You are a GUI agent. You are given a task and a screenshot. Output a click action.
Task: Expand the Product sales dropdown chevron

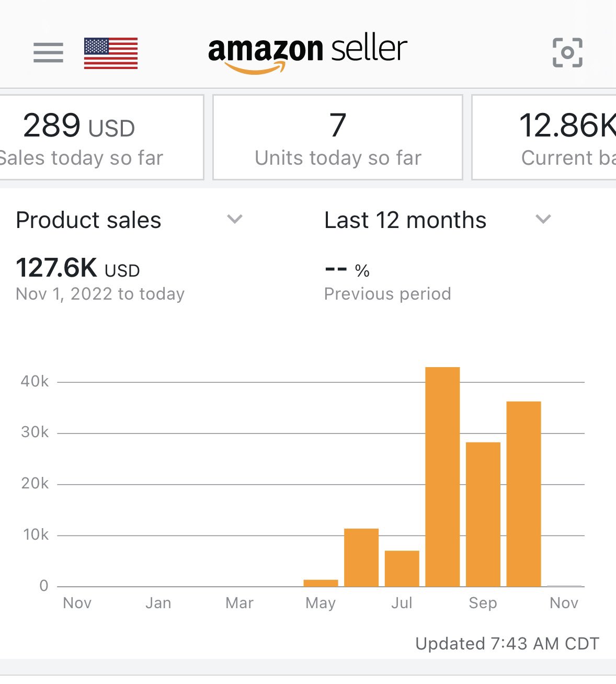pos(235,219)
